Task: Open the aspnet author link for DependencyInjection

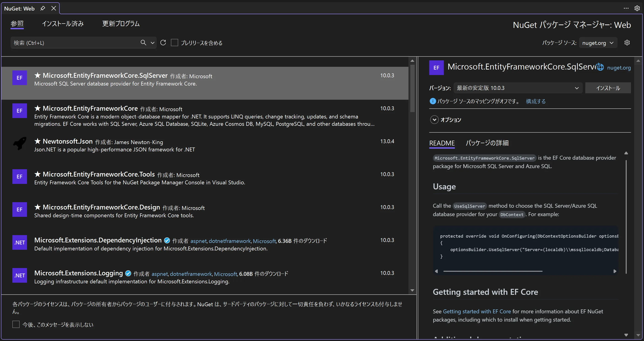Action: click(199, 241)
